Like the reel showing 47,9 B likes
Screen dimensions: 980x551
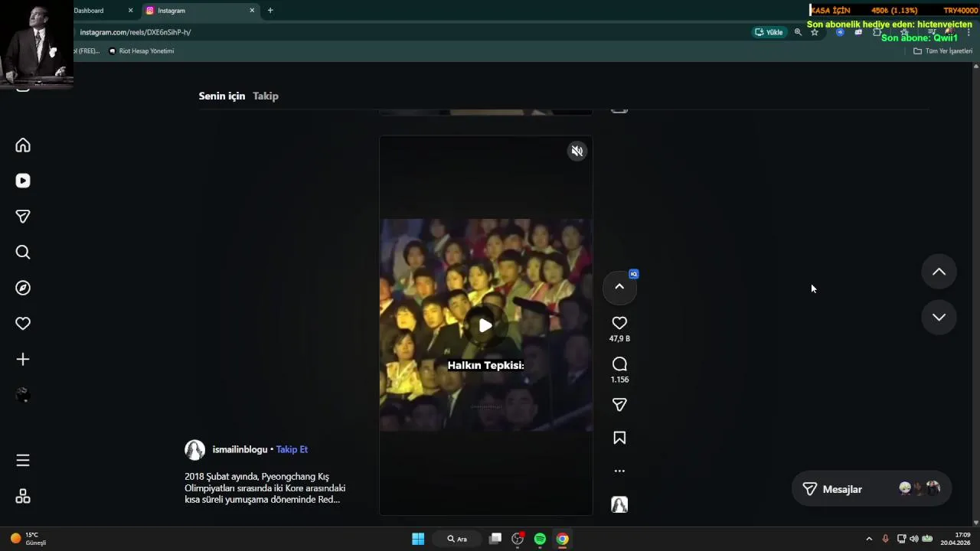pos(619,323)
